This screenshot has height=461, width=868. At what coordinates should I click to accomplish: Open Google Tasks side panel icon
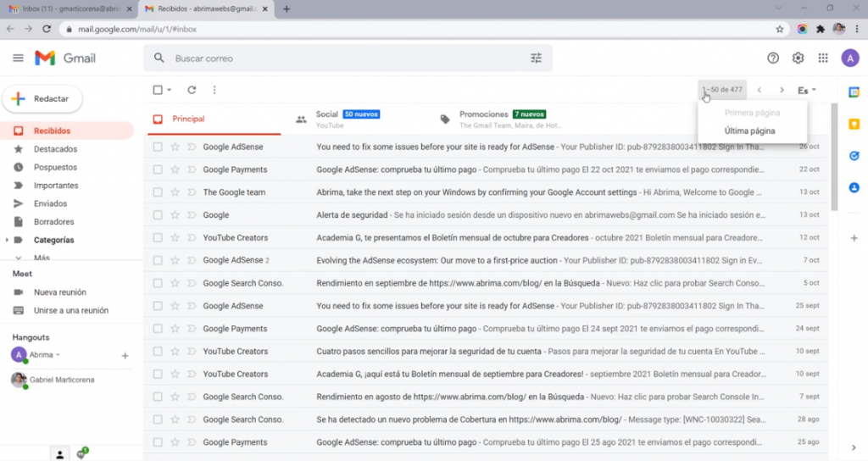(x=854, y=156)
